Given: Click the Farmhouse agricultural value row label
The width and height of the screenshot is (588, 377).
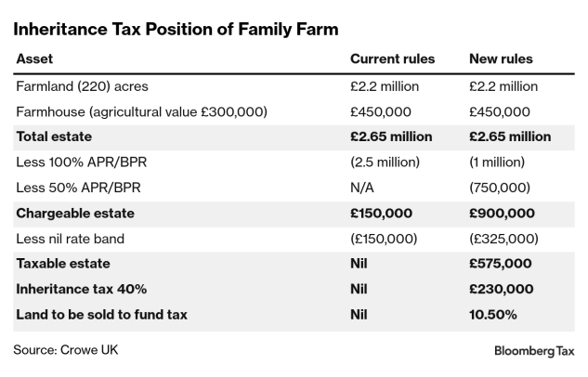Looking at the screenshot, I should point(141,111).
